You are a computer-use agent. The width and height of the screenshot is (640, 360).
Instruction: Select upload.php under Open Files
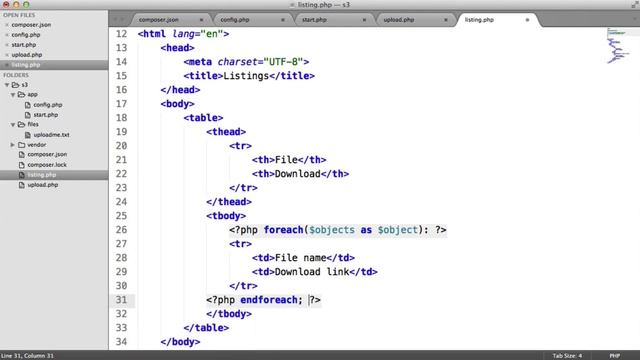pos(27,55)
